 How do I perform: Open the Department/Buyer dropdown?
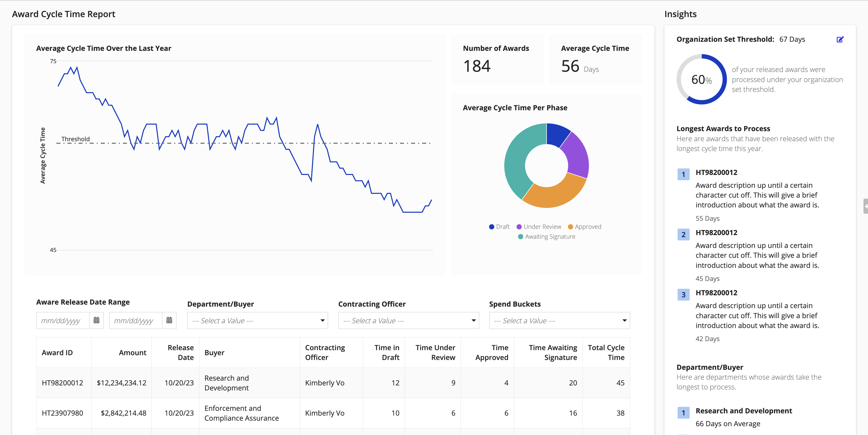coord(257,320)
